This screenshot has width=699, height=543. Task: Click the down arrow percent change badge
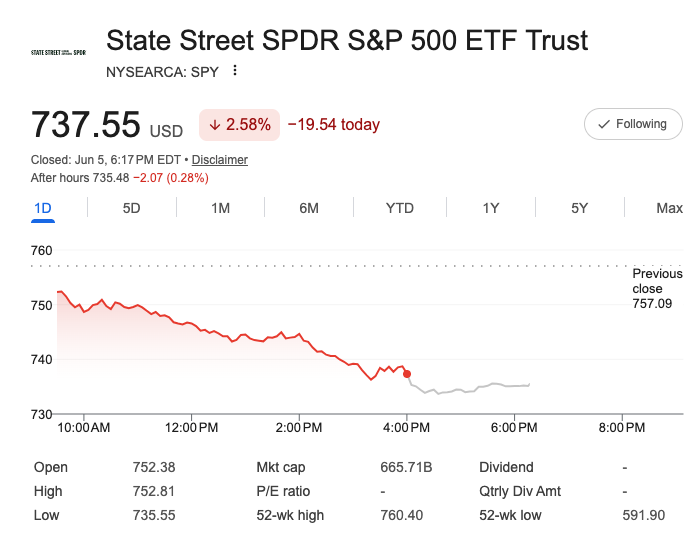click(x=239, y=125)
